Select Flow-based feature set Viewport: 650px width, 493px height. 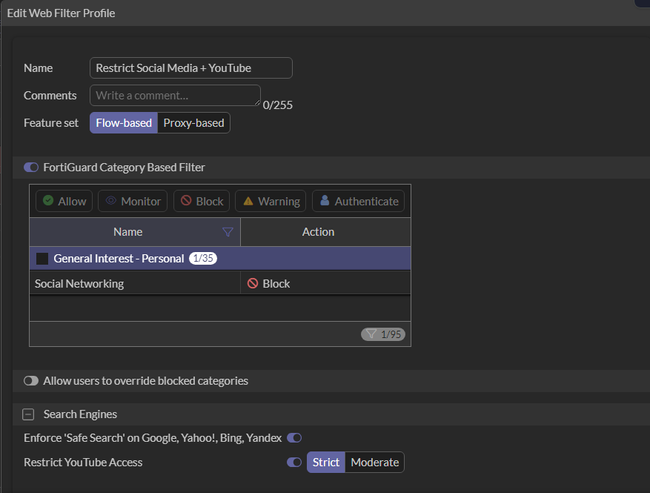124,123
